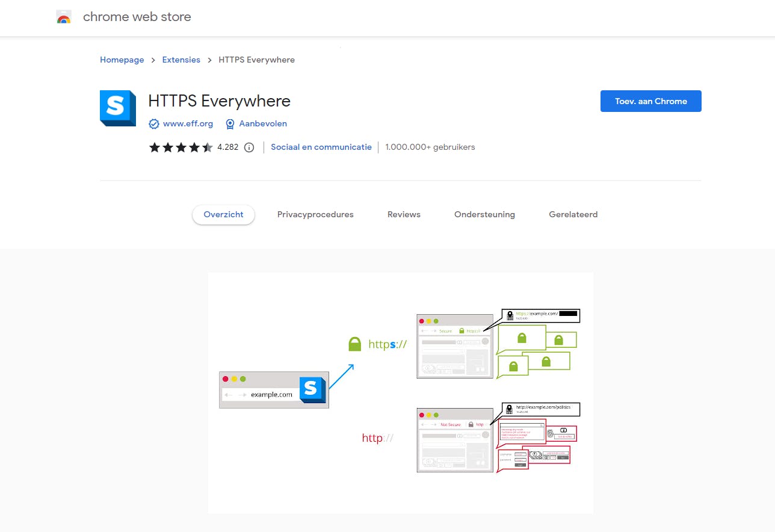Follow the Homepage breadcrumb link

click(x=122, y=60)
